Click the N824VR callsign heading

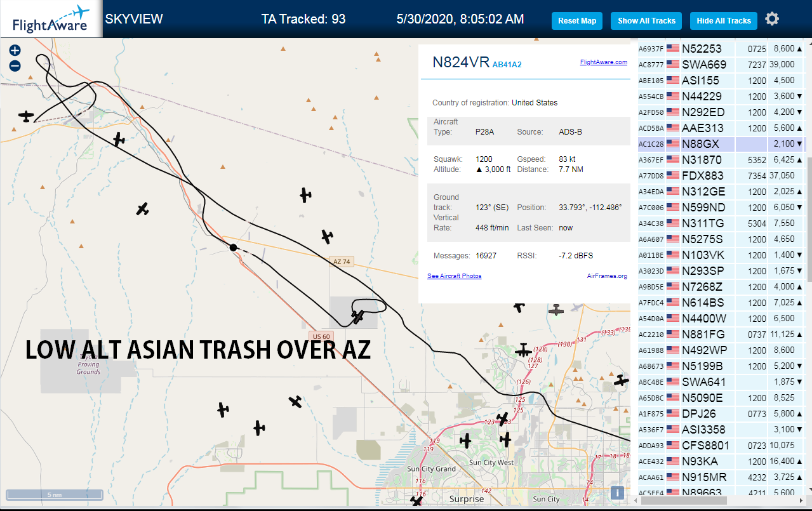pyautogui.click(x=461, y=62)
